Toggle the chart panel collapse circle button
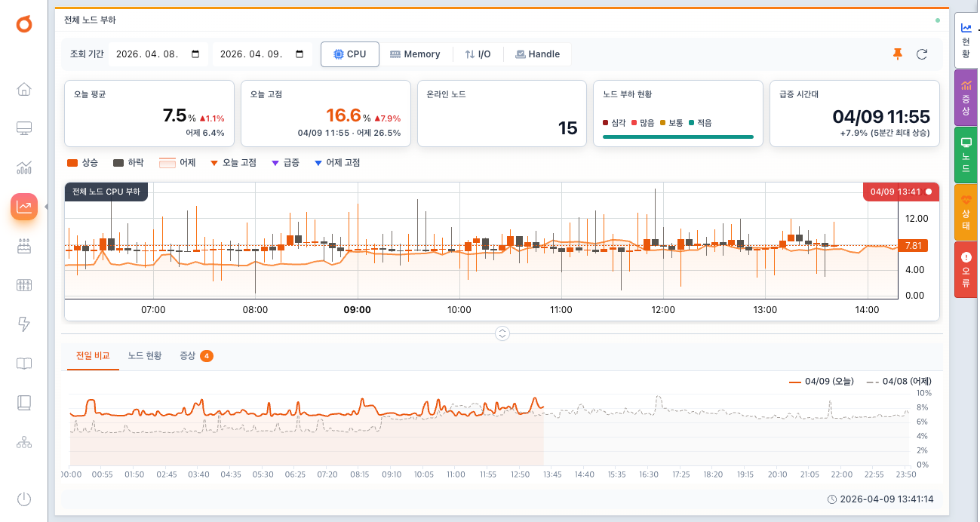The height and width of the screenshot is (522, 980). pyautogui.click(x=502, y=333)
